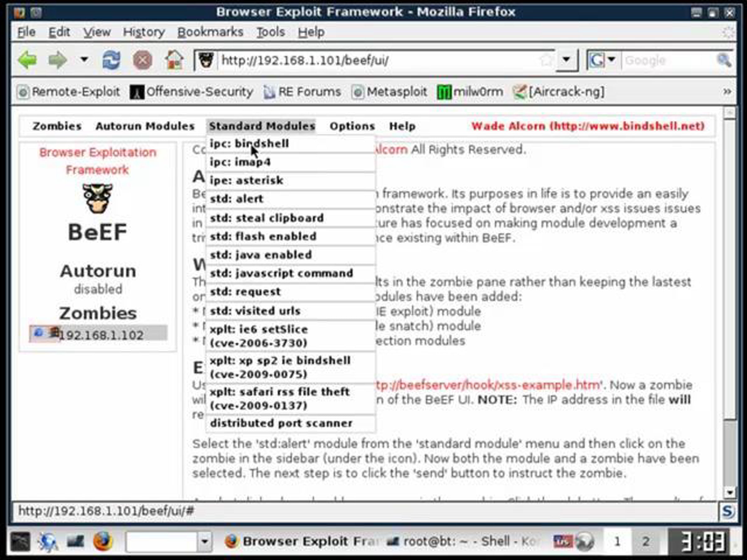Open the Remote-Exploit bookmark

[x=69, y=92]
